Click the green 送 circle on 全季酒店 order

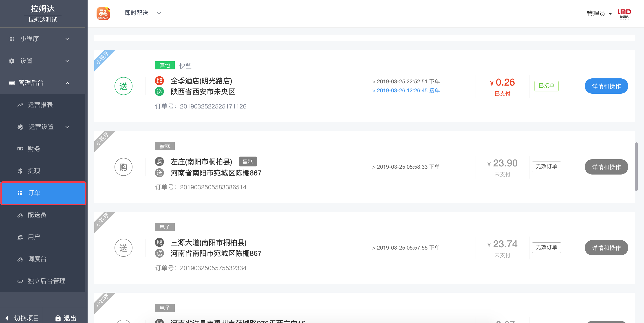[123, 86]
